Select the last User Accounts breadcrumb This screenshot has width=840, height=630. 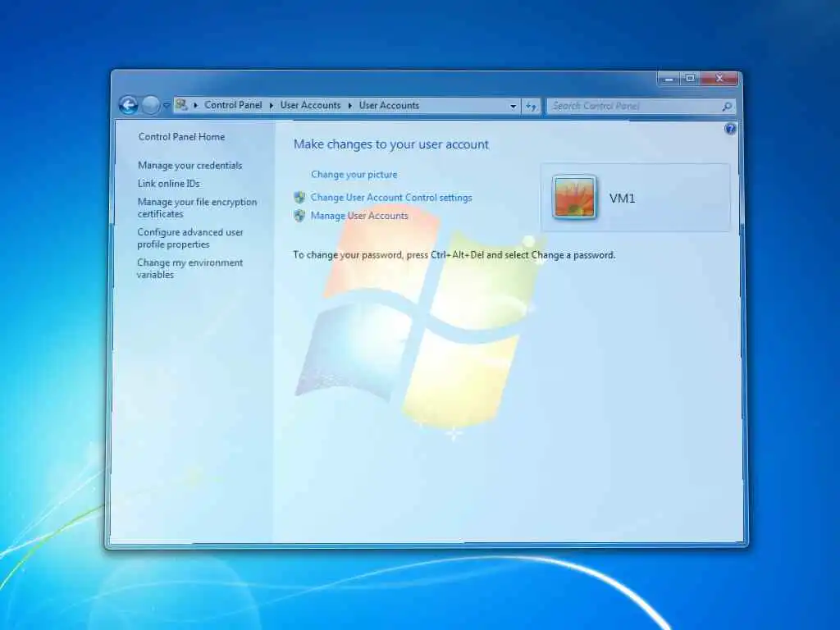click(389, 105)
